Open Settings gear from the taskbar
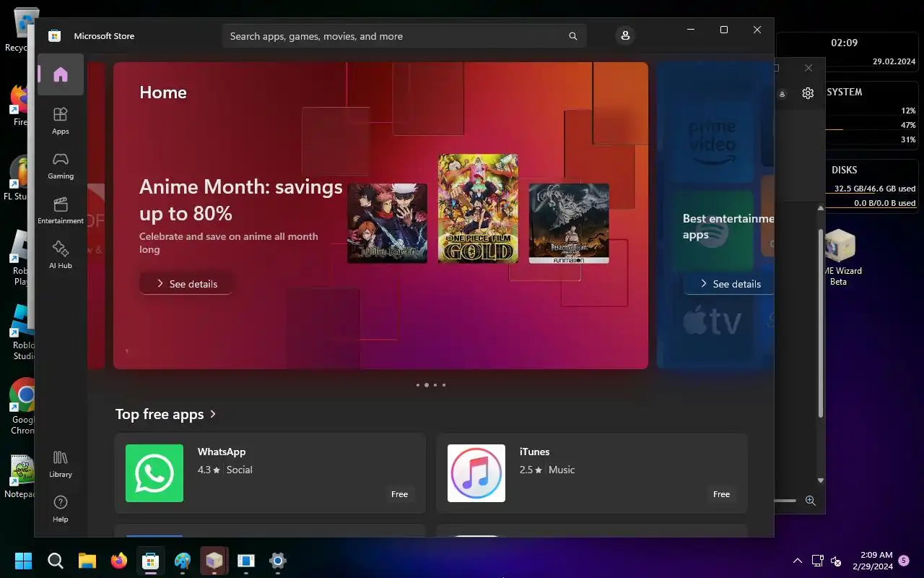Viewport: 924px width, 578px height. pyautogui.click(x=278, y=561)
